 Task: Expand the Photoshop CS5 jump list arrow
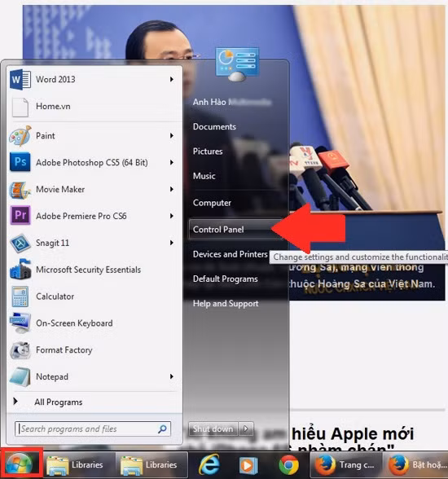[172, 163]
